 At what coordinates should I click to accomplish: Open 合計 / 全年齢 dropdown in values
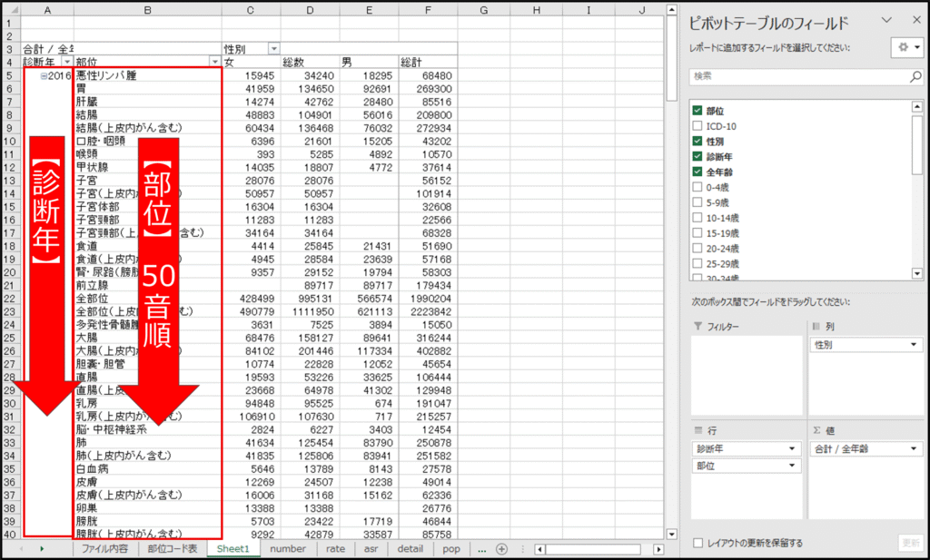[911, 448]
